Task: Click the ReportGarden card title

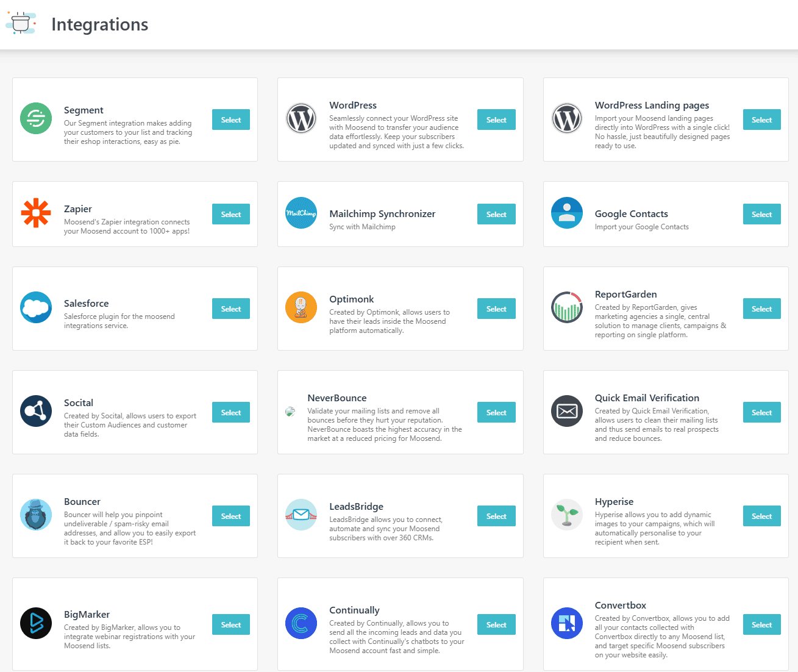Action: click(626, 295)
